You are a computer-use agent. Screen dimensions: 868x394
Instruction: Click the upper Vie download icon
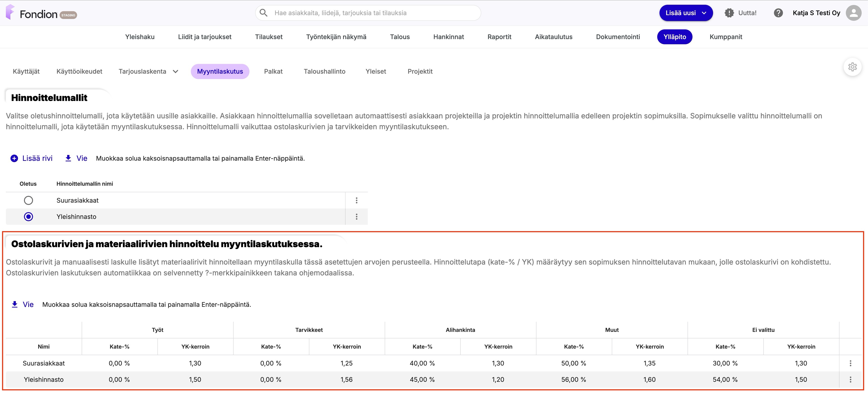tap(68, 158)
